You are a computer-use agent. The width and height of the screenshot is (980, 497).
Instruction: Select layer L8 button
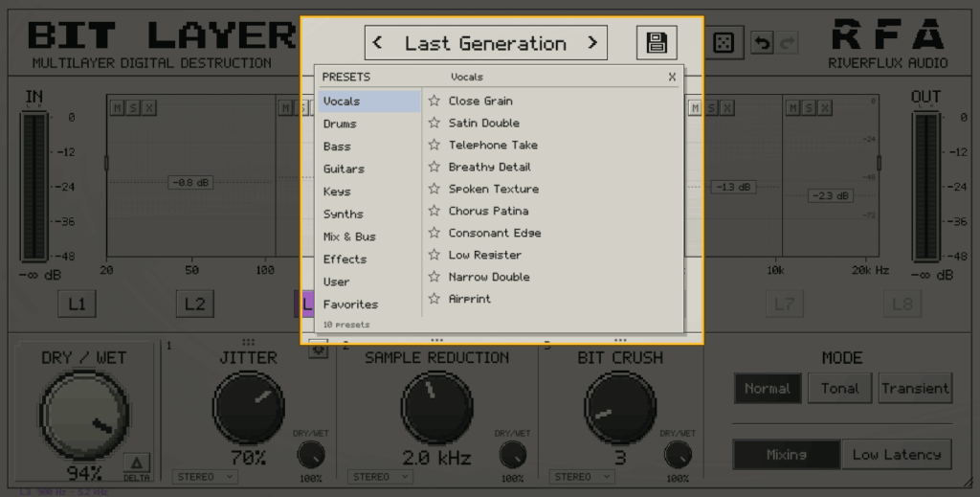click(x=902, y=304)
